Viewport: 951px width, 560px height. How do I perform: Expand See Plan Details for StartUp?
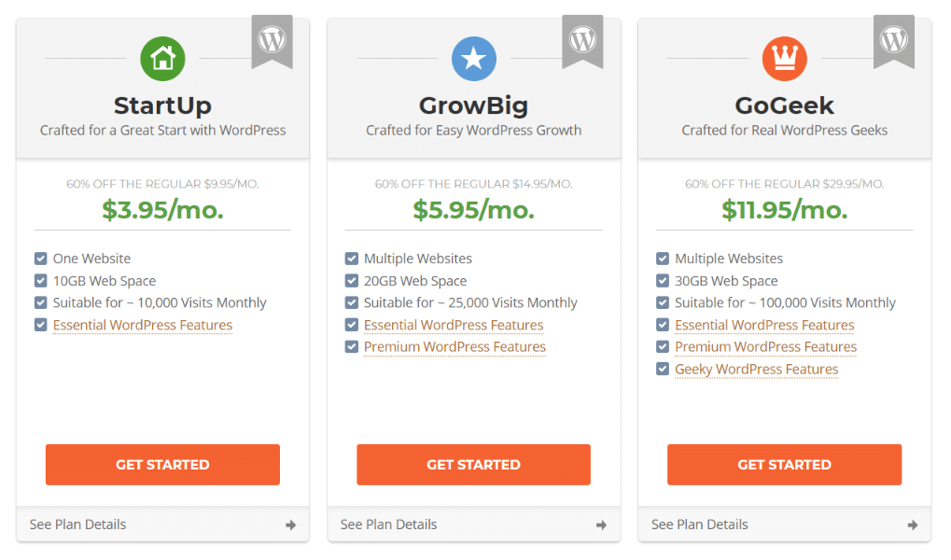point(162,525)
